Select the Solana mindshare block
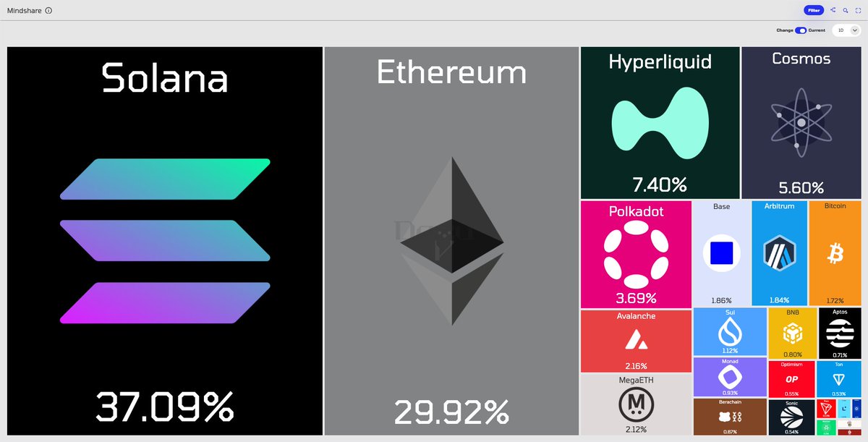868x442 pixels. (165, 241)
